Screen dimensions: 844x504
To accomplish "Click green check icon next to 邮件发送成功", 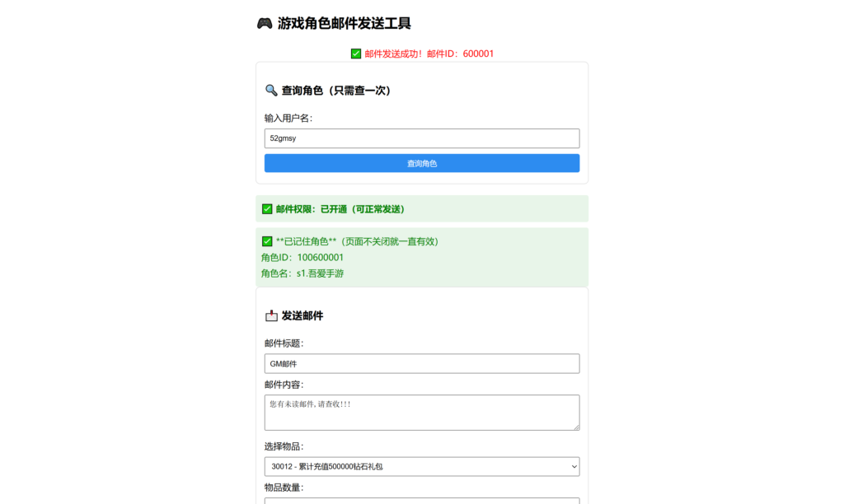I will [356, 54].
